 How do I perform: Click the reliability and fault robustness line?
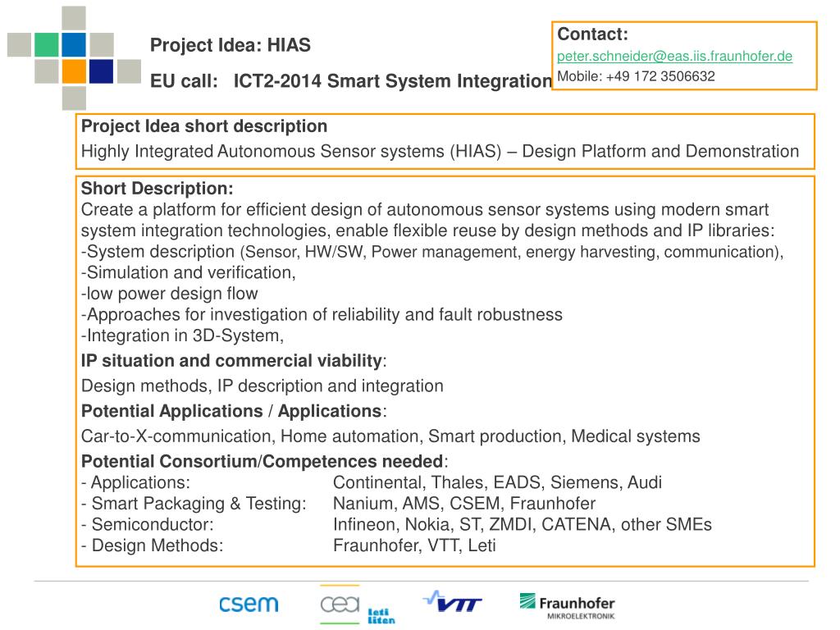coord(322,314)
